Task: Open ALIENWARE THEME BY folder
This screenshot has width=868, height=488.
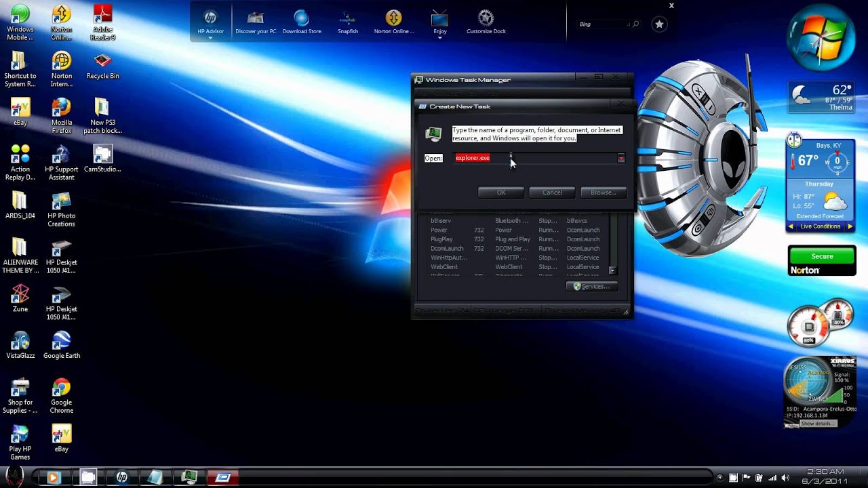Action: 20,256
